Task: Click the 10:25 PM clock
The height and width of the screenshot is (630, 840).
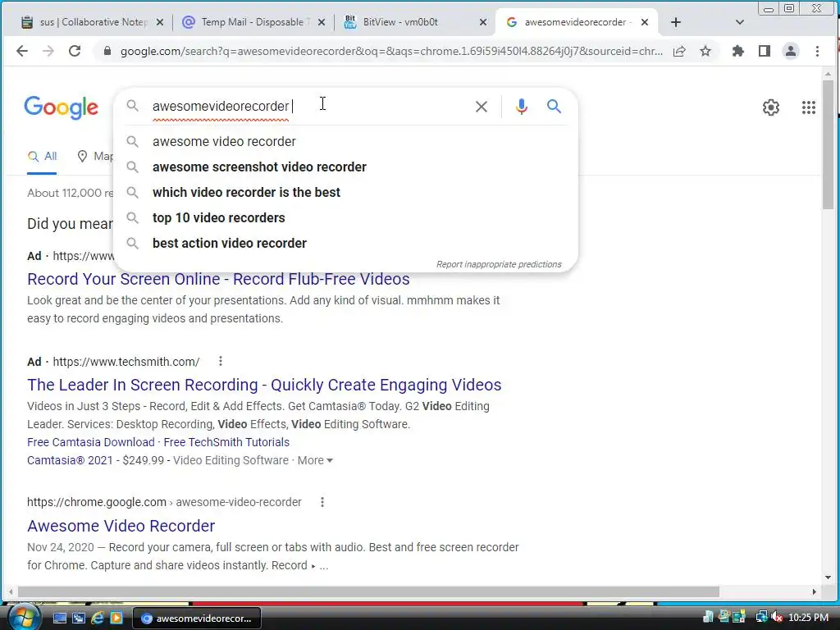Action: tap(808, 618)
